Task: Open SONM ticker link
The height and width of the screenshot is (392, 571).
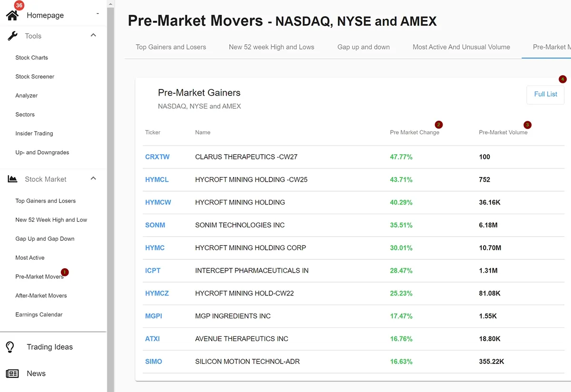Action: pos(155,225)
